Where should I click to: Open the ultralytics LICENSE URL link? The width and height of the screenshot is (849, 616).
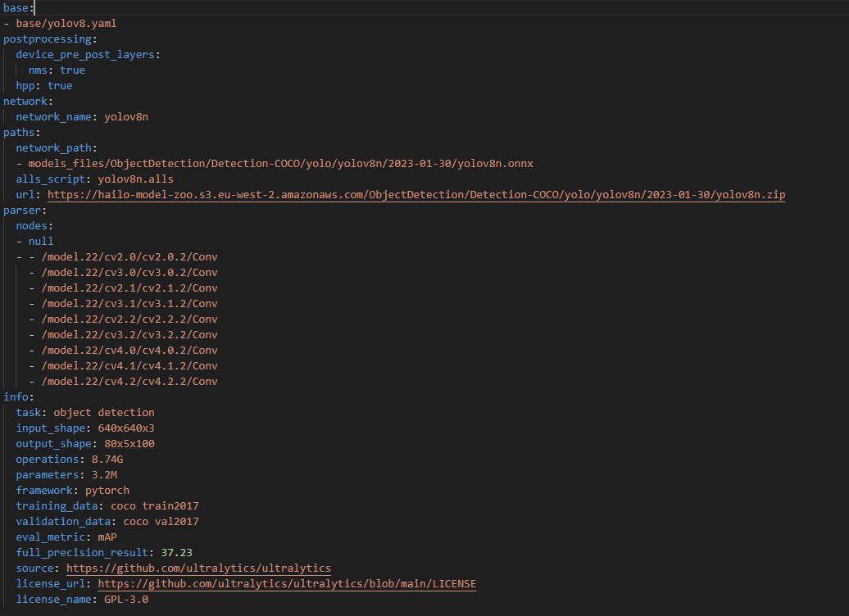click(287, 584)
